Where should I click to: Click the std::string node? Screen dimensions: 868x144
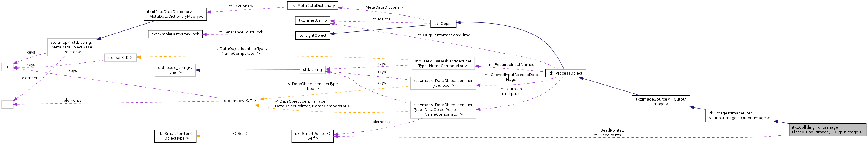click(313, 70)
